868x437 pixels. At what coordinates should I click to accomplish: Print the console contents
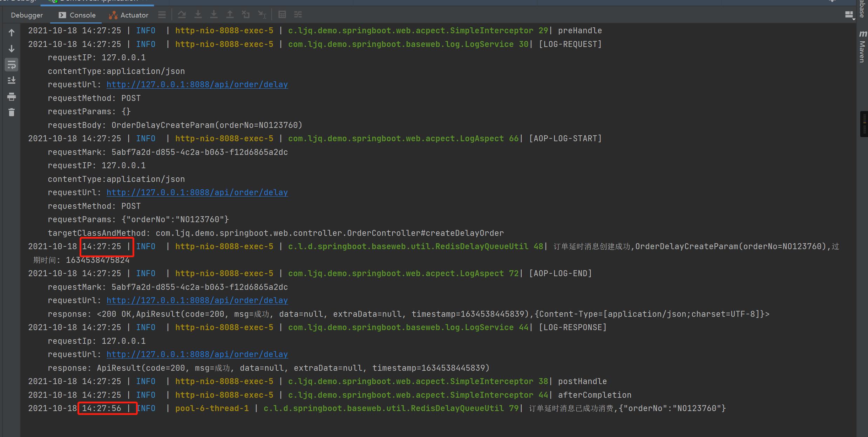tap(12, 97)
